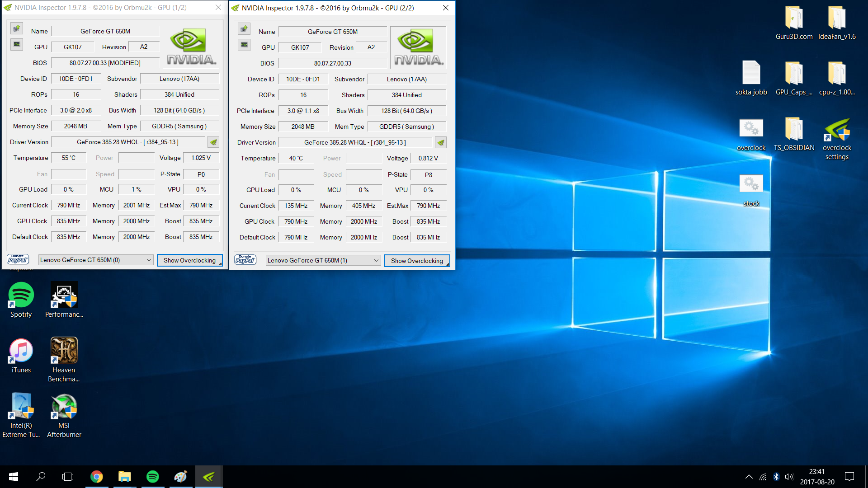Toggle driver version verified checkmark GPU 1
The height and width of the screenshot is (488, 868).
[213, 142]
